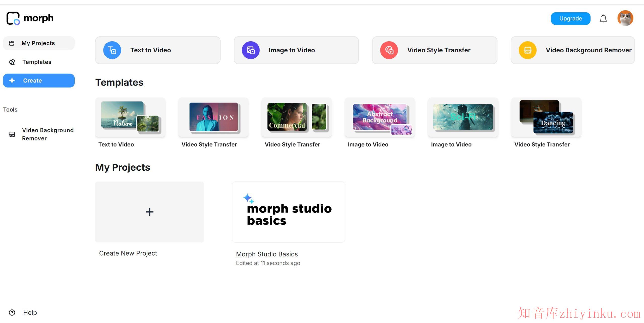
Task: Switch to the My Projects section
Action: (x=38, y=43)
